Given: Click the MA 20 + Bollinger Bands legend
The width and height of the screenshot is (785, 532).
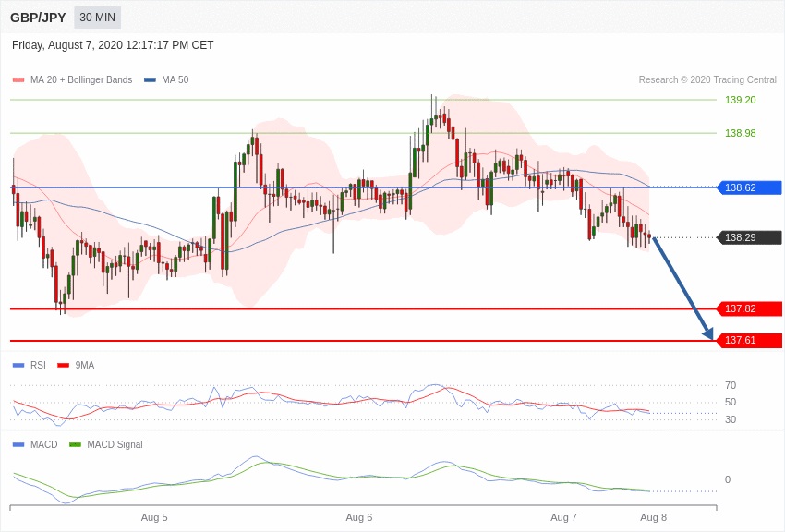Looking at the screenshot, I should pyautogui.click(x=81, y=79).
